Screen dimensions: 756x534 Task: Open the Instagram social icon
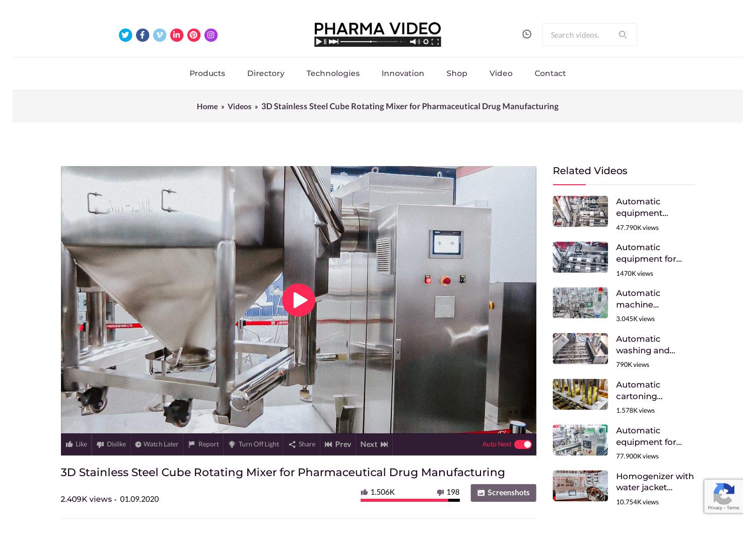[211, 35]
